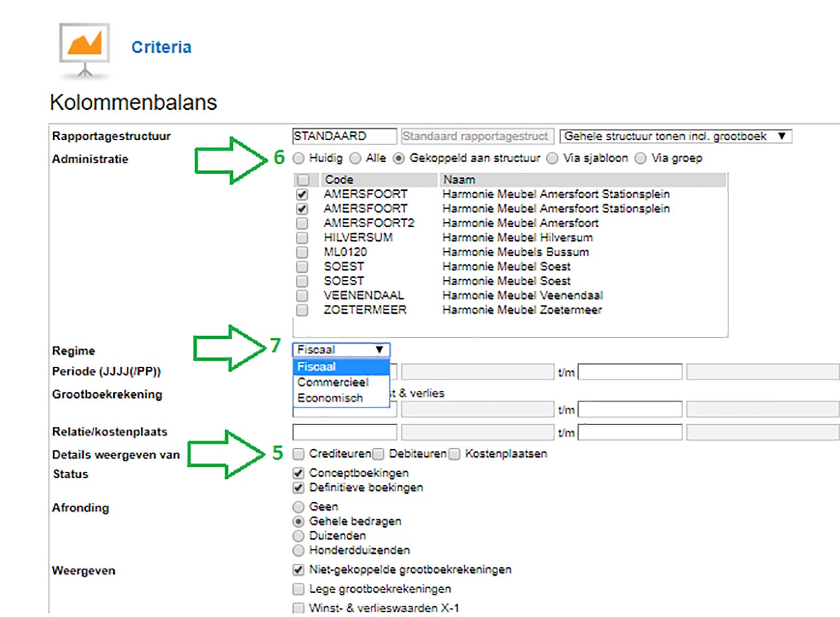Screen dimensions: 840x617
Task: Pick Economisch in the Regime list
Action: point(330,398)
